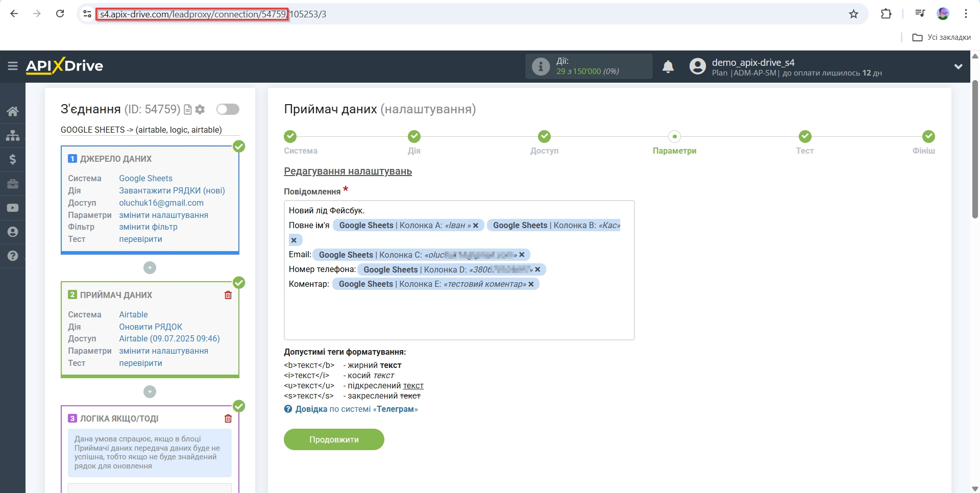This screenshot has height=493, width=980.
Task: Click the Дії 29 з 150'000 counter
Action: pyautogui.click(x=588, y=66)
